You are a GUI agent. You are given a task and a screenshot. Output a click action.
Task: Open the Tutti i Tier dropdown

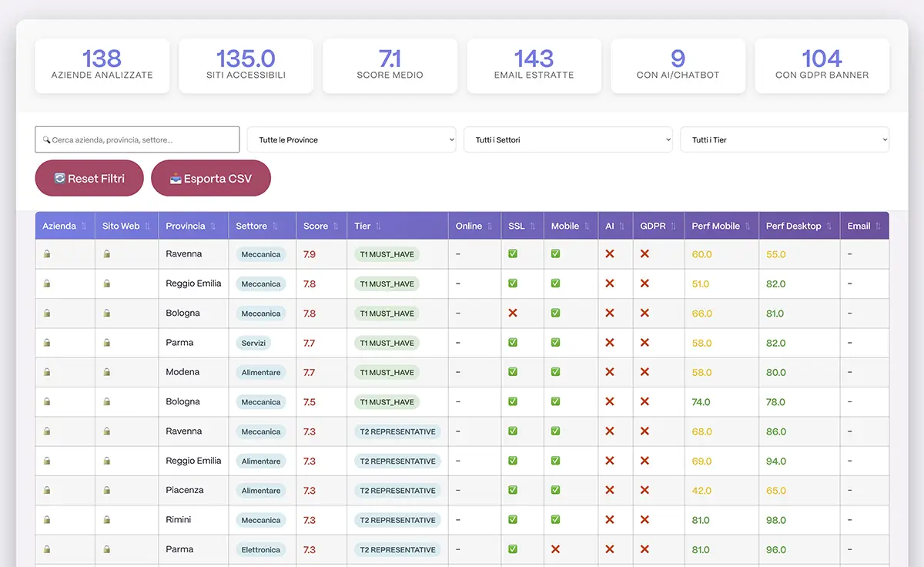click(x=785, y=140)
